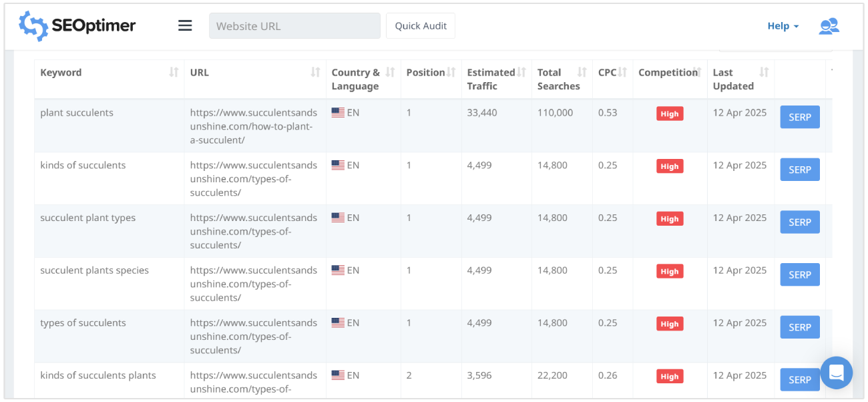Select the Country & Language column header
The image size is (868, 402).
(x=355, y=79)
